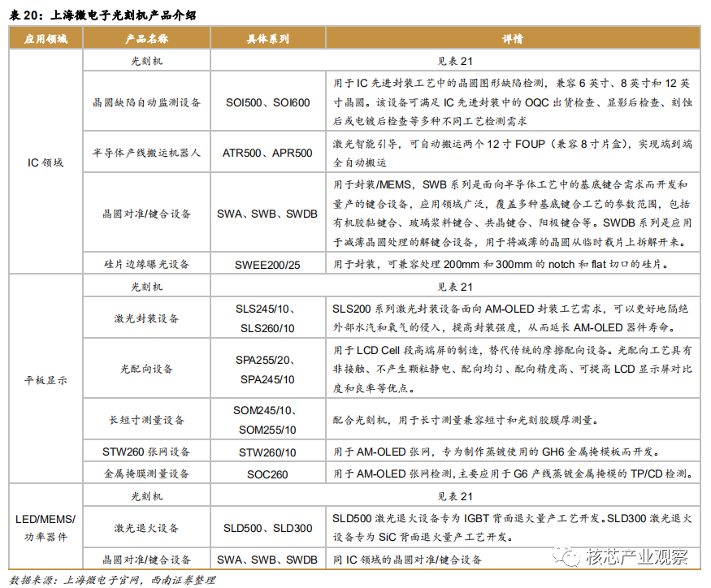Click the SLD500、SLD300 series cell
Image resolution: width=711 pixels, height=588 pixels.
pos(267,528)
